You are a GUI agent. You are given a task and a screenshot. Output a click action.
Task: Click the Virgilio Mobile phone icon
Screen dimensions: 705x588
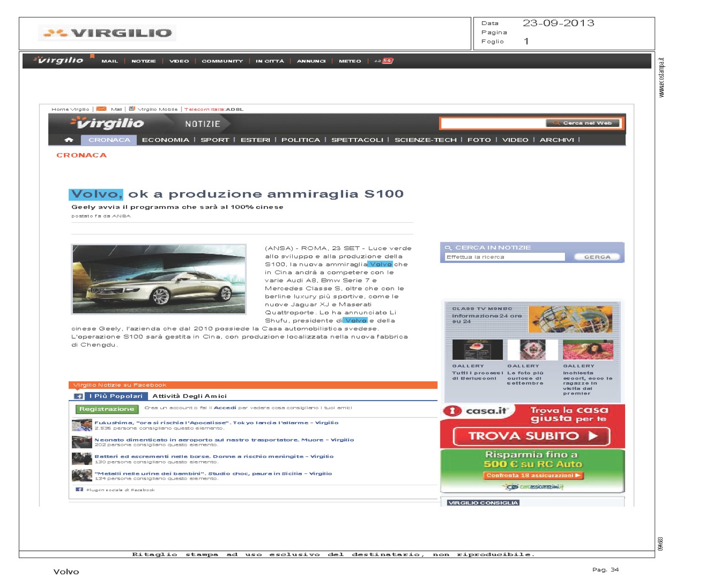tap(132, 109)
